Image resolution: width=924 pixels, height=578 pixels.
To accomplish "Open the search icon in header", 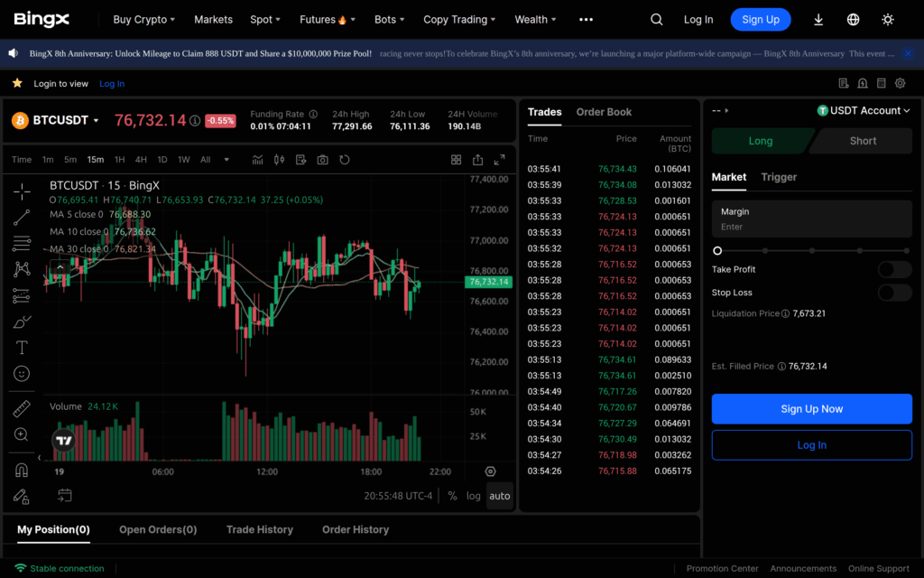I will point(657,20).
